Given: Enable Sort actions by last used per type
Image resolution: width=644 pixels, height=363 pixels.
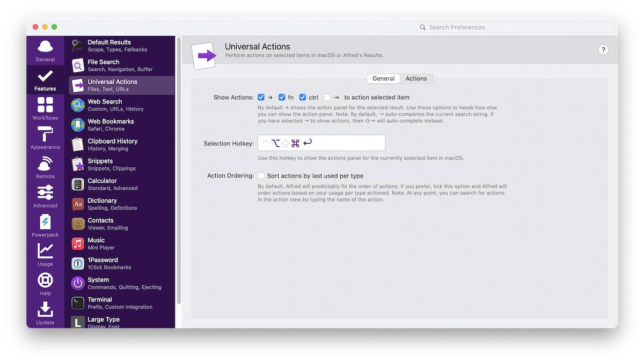Looking at the screenshot, I should (261, 176).
